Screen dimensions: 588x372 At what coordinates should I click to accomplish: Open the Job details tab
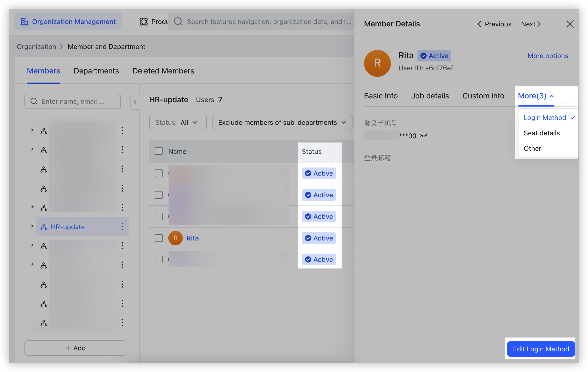[x=430, y=96]
